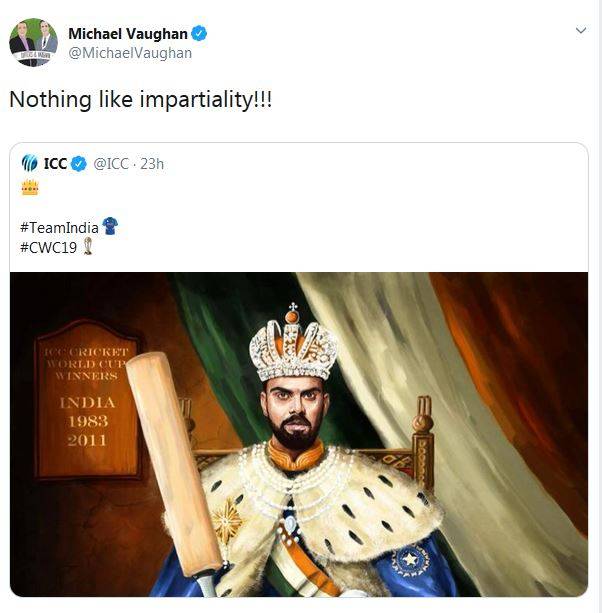
Task: Click the ICC logo in quoted tweet
Action: (30, 163)
